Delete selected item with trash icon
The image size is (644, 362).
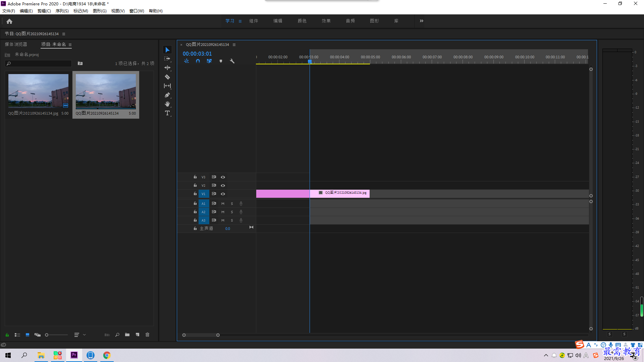[x=147, y=335]
